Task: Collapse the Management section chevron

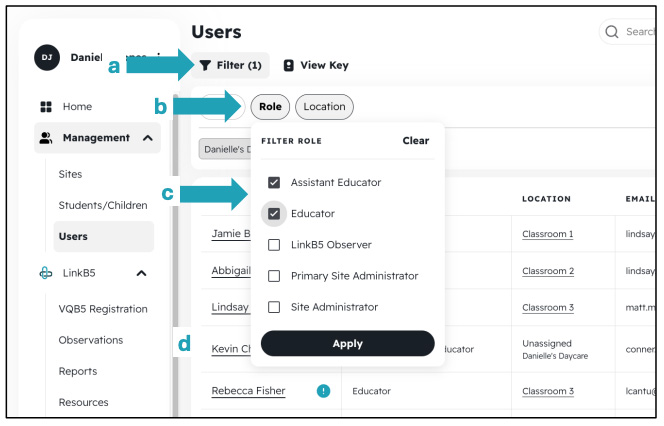Action: [148, 138]
